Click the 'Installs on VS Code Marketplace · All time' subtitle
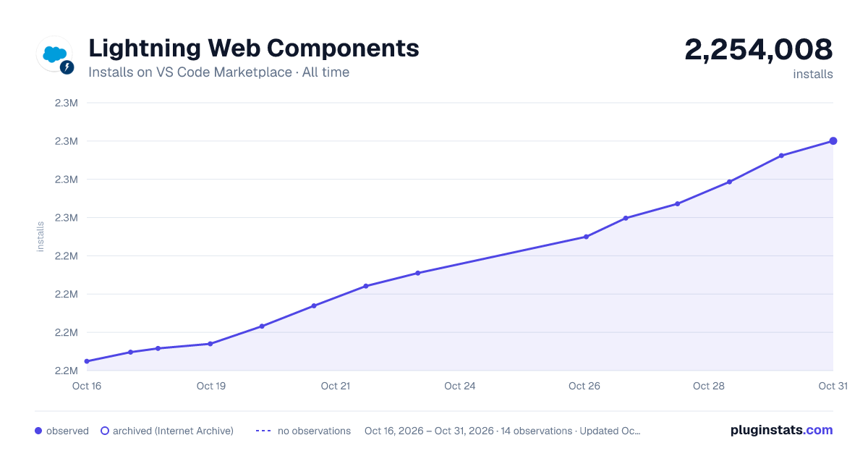 point(218,72)
